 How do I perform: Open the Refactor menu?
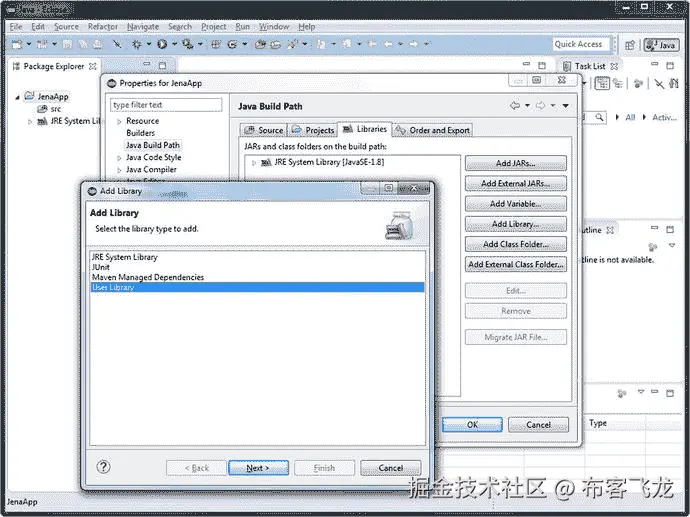pos(103,26)
